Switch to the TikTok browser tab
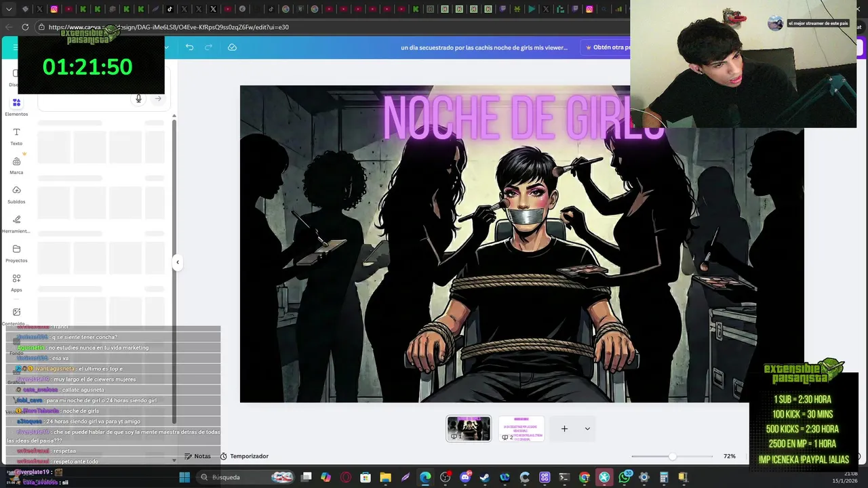 coord(170,9)
